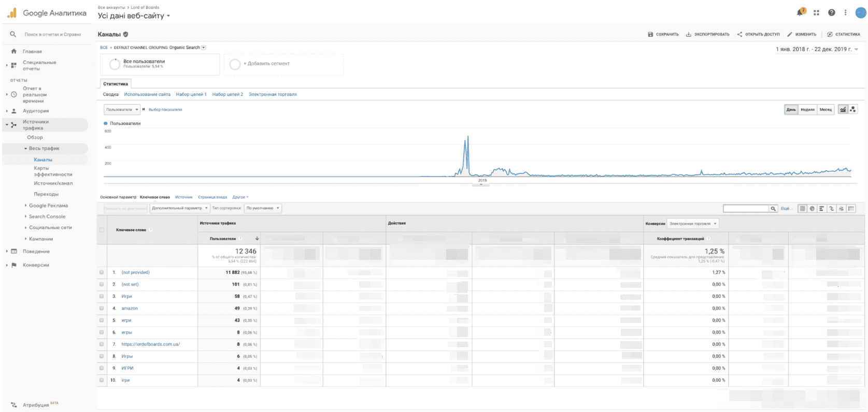Screen dimensions: 868x412
Task: Open the Google apps grid icon
Action: click(x=816, y=12)
